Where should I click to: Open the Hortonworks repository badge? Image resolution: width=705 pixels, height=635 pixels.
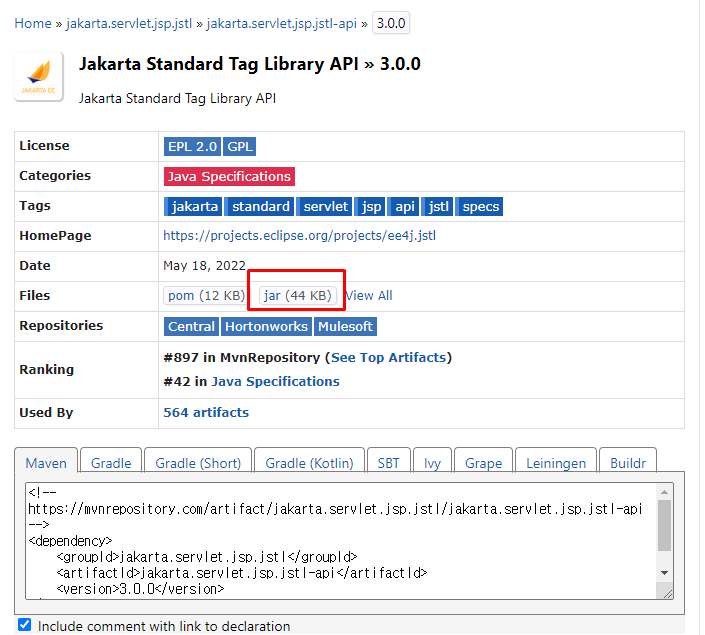[266, 326]
